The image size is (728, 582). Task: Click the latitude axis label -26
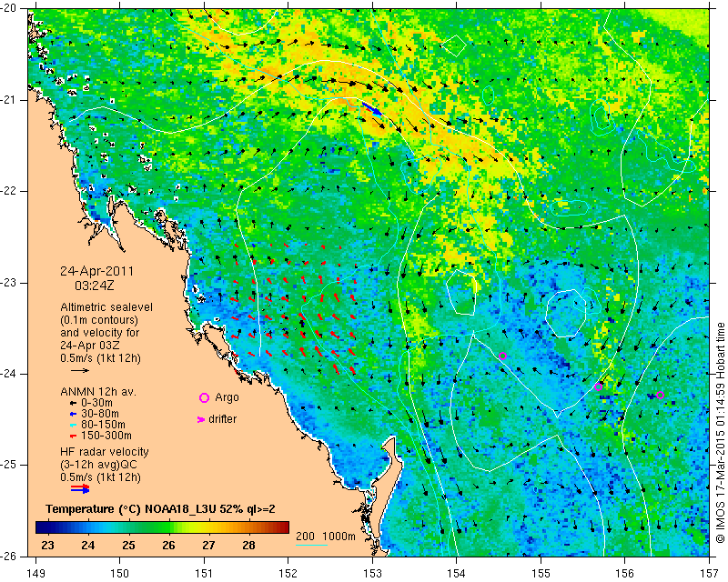pos(10,556)
